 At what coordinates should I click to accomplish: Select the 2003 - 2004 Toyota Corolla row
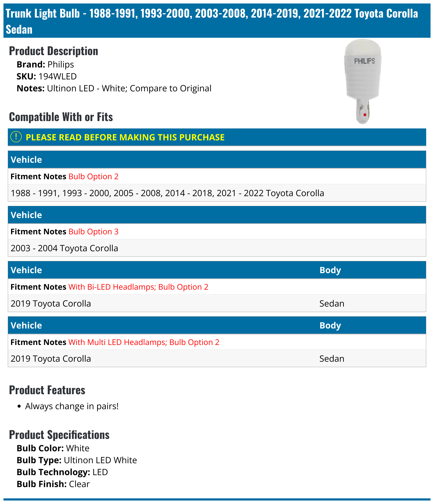(x=64, y=248)
